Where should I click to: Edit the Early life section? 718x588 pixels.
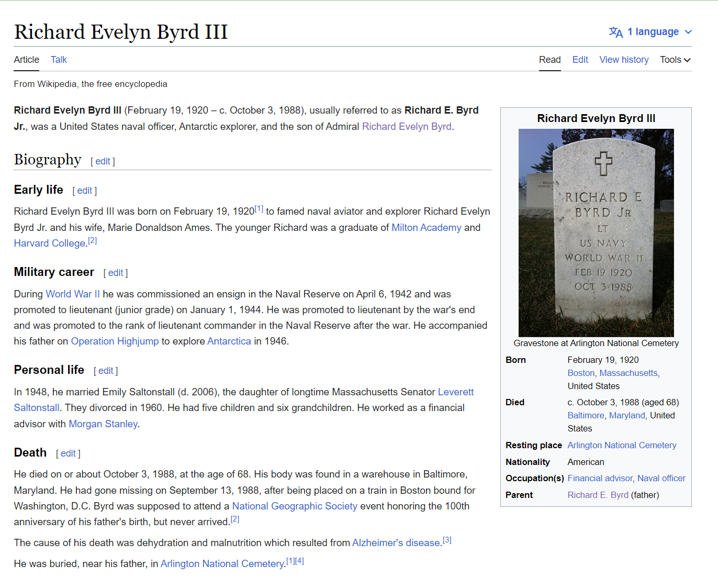(x=85, y=191)
